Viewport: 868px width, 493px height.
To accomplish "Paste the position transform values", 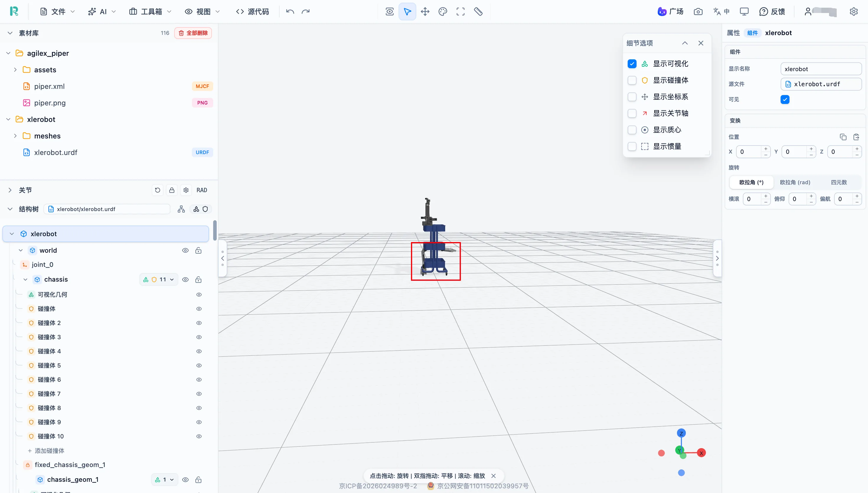I will (856, 137).
